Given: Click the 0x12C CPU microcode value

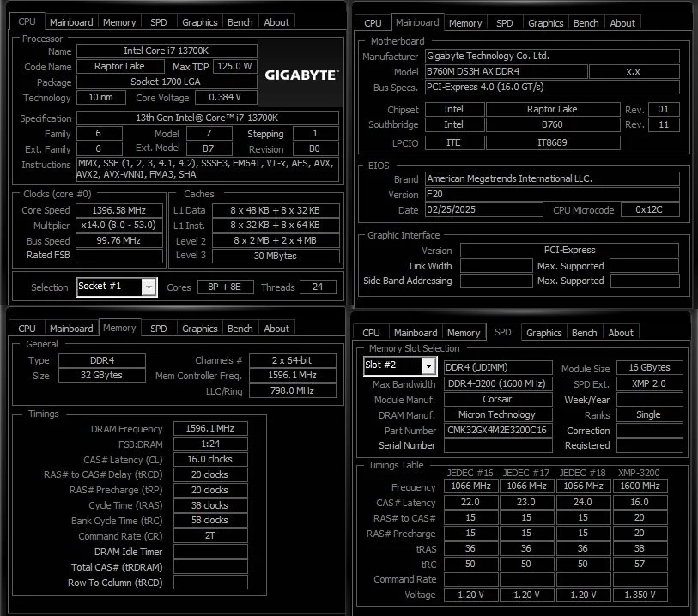Looking at the screenshot, I should click(x=650, y=209).
